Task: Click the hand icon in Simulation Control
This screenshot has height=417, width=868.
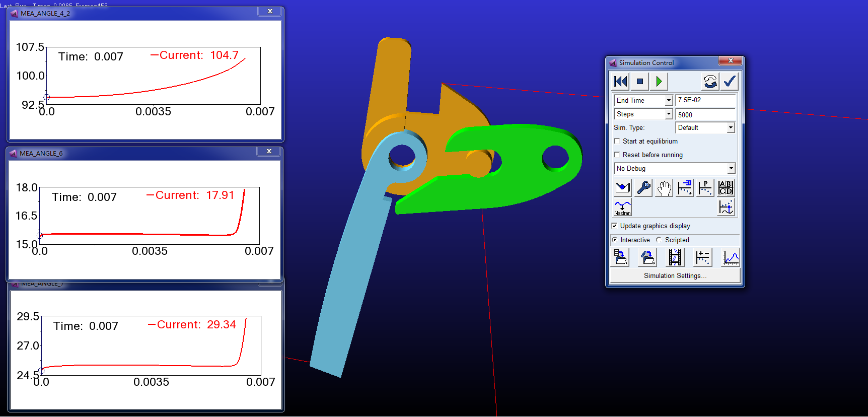Action: 664,188
